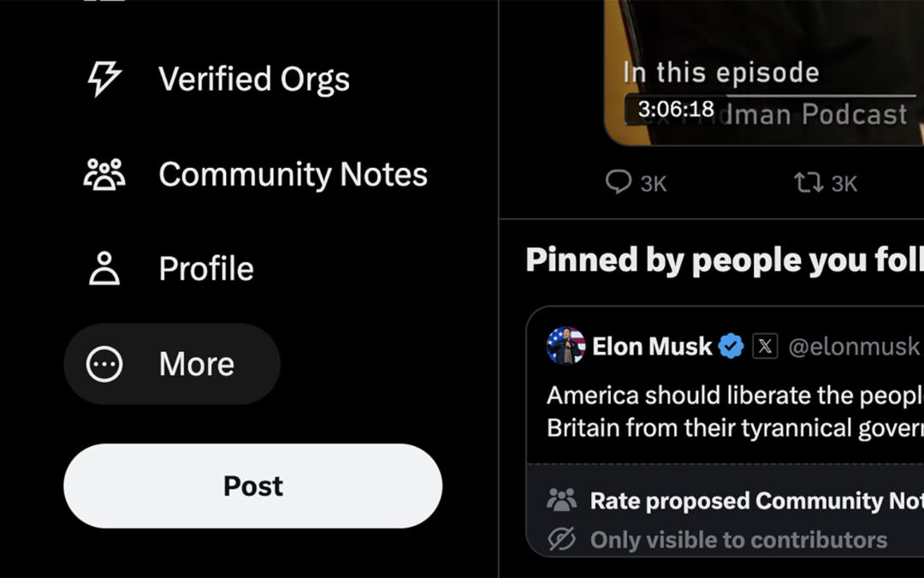Viewport: 924px width, 578px height.
Task: Click Elon Musk's blue verified badge
Action: [731, 347]
